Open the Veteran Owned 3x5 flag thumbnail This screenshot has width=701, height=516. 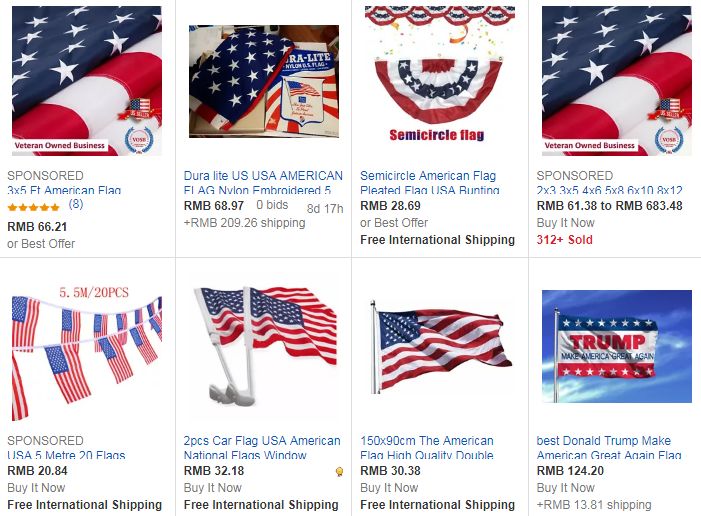click(87, 80)
